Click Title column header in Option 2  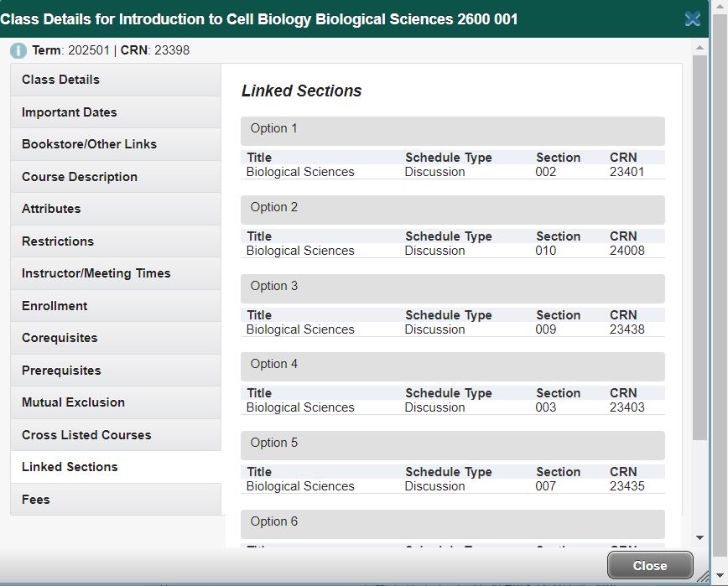click(259, 236)
